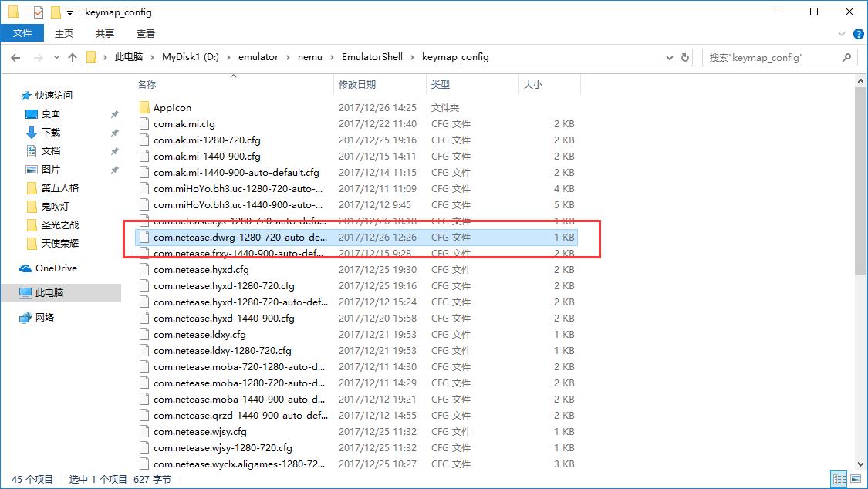
Task: Select 此电脑 in the navigation pane
Action: (50, 293)
